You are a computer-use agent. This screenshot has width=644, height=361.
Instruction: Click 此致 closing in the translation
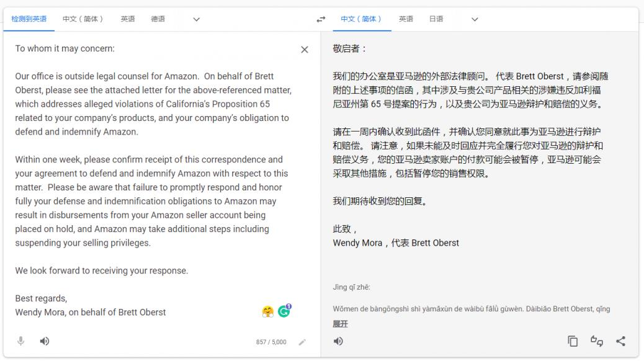(x=344, y=229)
